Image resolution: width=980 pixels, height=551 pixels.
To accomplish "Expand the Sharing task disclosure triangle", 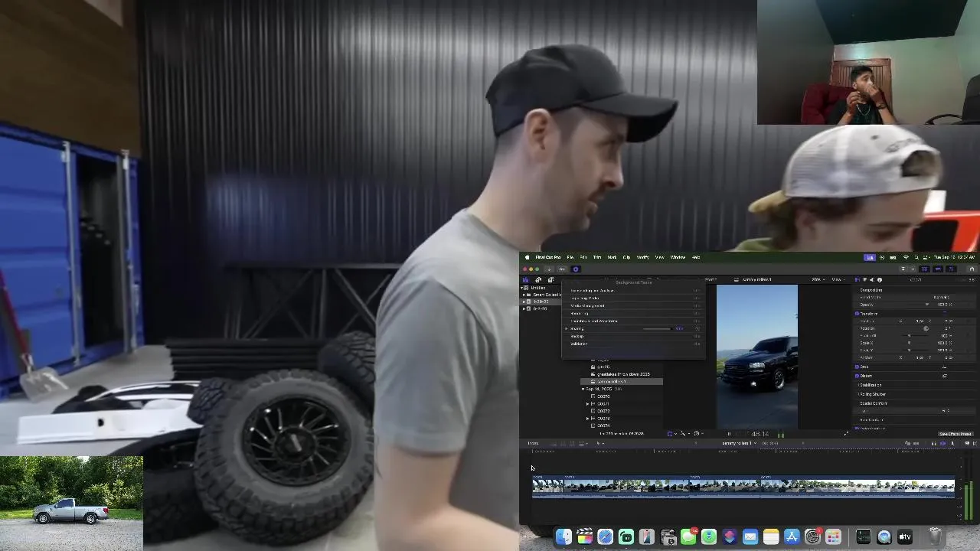I will (x=567, y=328).
